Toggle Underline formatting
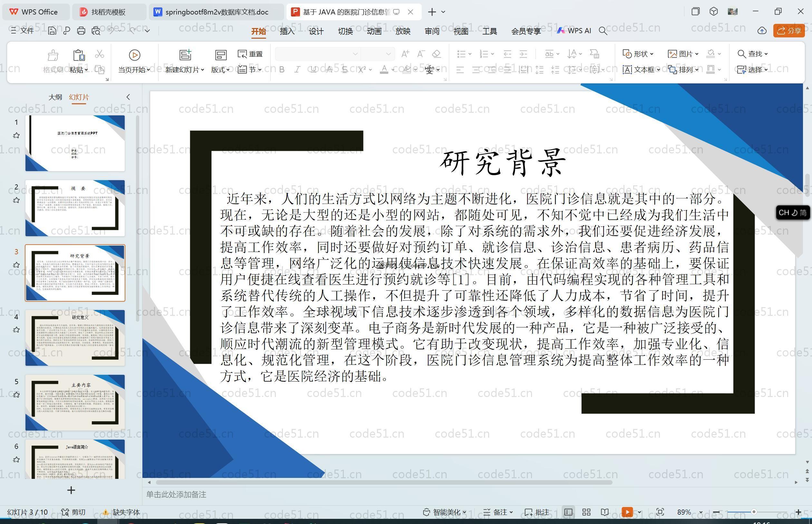812x524 pixels. (x=313, y=70)
